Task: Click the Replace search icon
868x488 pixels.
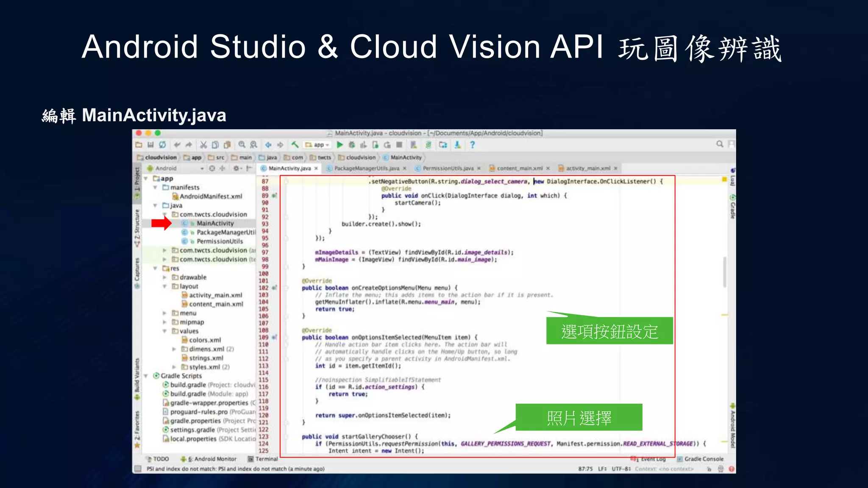Action: (x=254, y=145)
